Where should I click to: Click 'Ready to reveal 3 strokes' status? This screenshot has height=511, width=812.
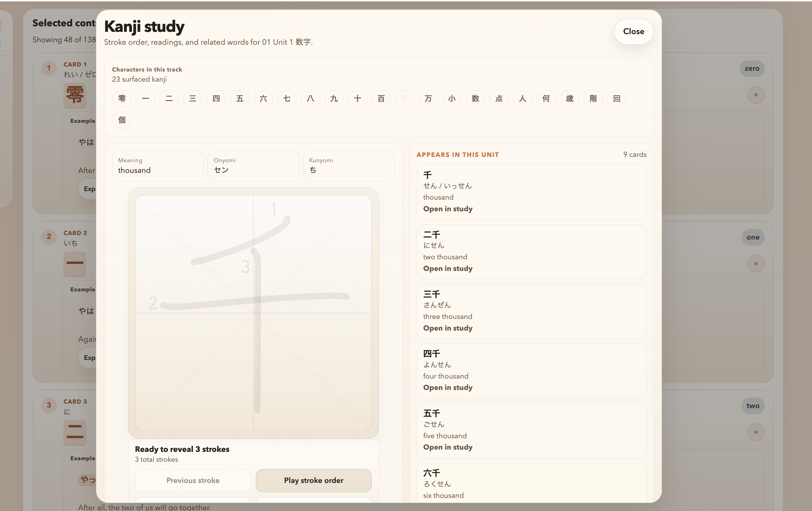coord(182,449)
